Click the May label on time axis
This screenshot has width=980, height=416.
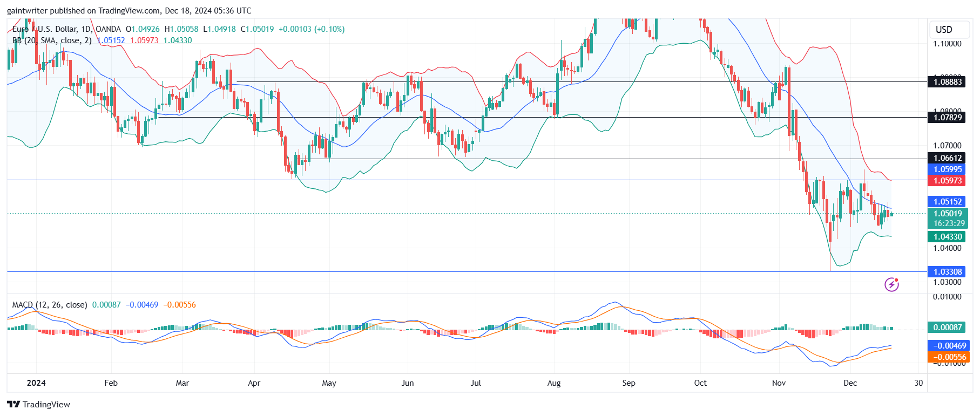pos(329,383)
